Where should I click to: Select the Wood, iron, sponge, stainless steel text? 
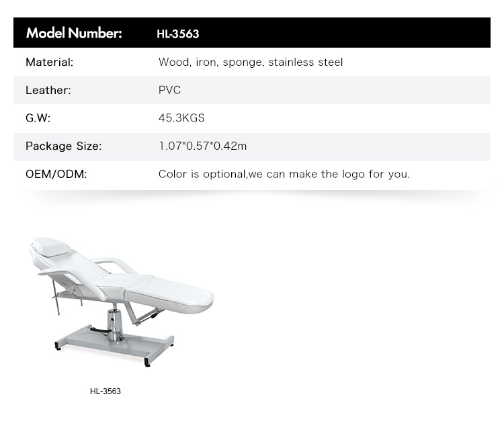pyautogui.click(x=251, y=62)
